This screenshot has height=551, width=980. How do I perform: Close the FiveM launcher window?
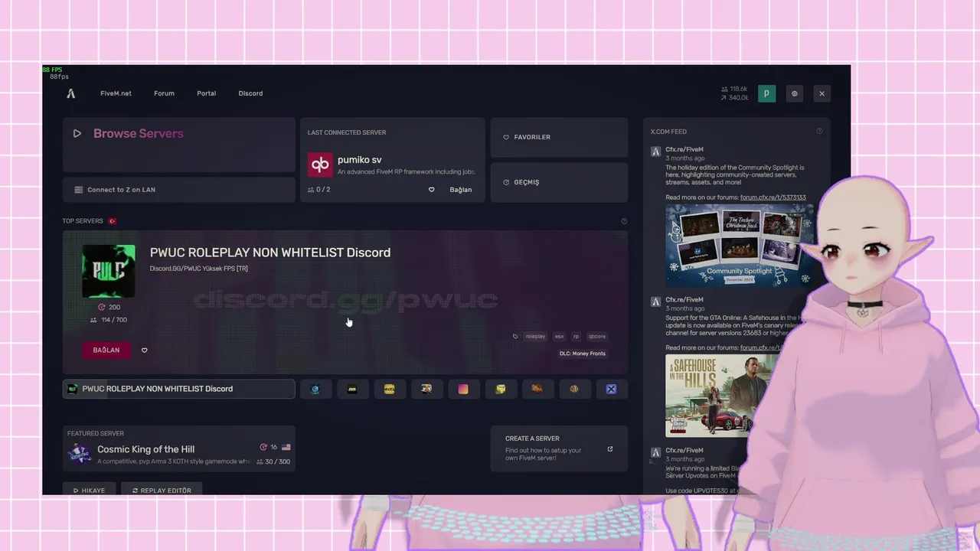click(822, 93)
